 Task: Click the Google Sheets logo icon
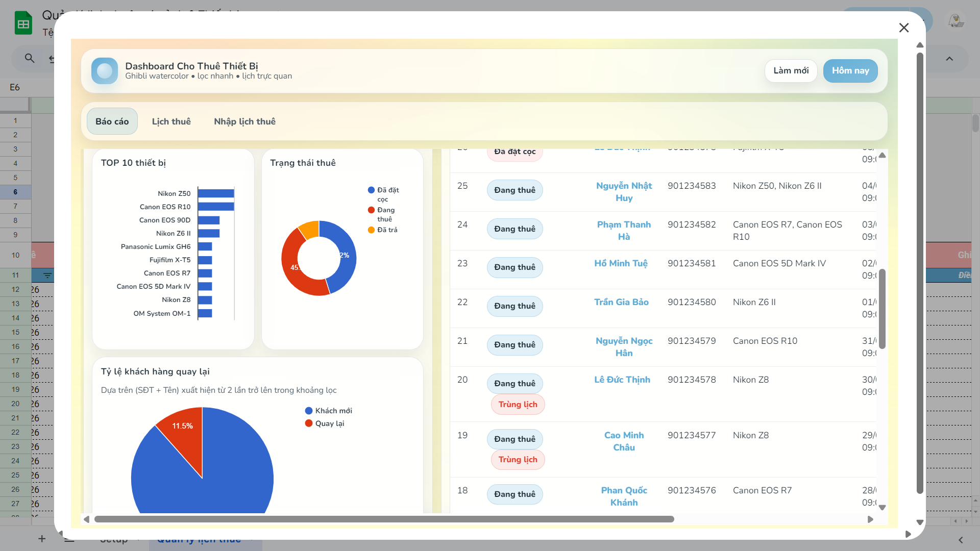tap(23, 23)
